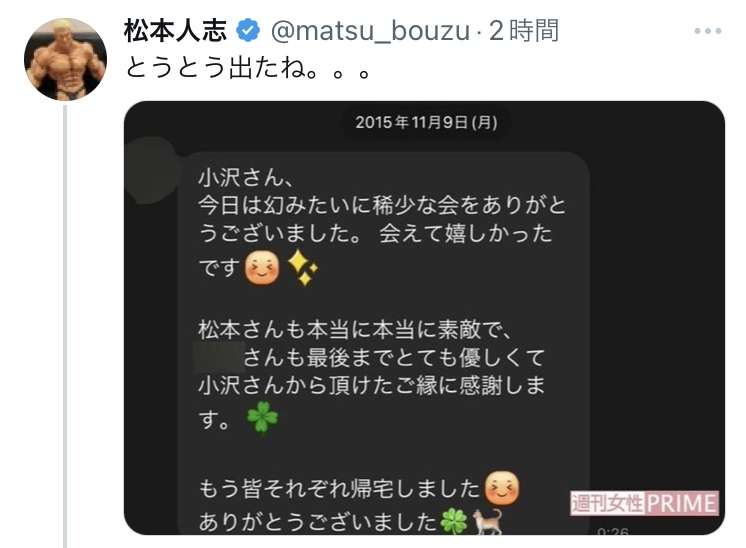The image size is (746, 548).
Task: Select the tweet text とうとう出たね
Action: (x=247, y=68)
